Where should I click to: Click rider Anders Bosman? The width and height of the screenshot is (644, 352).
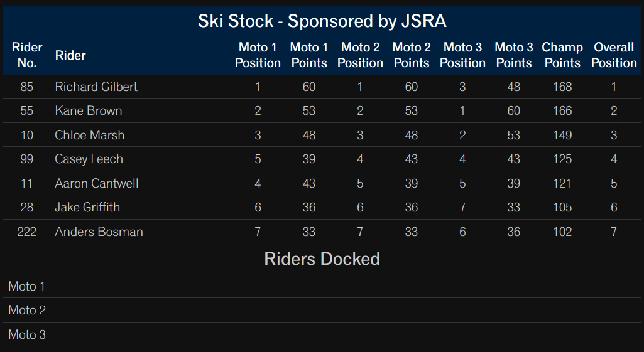click(x=99, y=232)
